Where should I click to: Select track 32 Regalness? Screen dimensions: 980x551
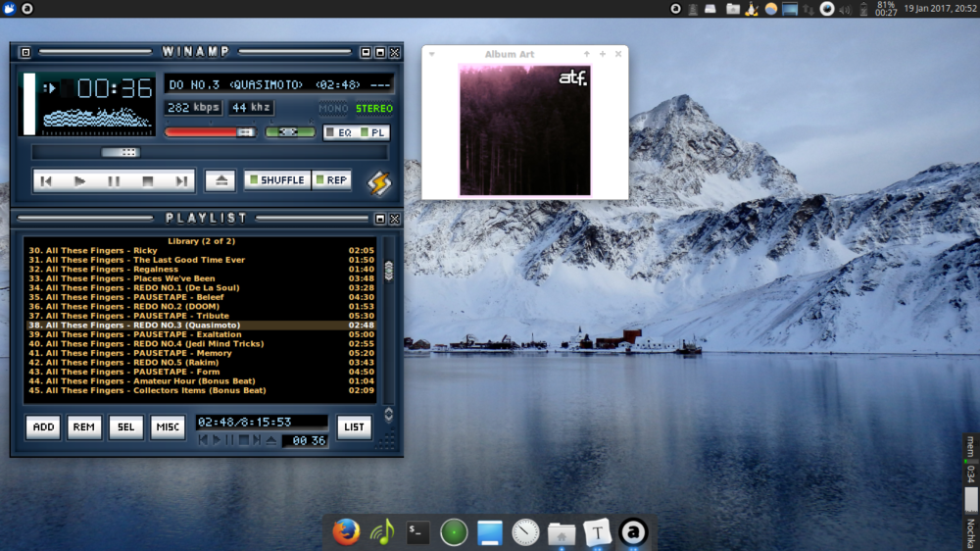pyautogui.click(x=201, y=269)
